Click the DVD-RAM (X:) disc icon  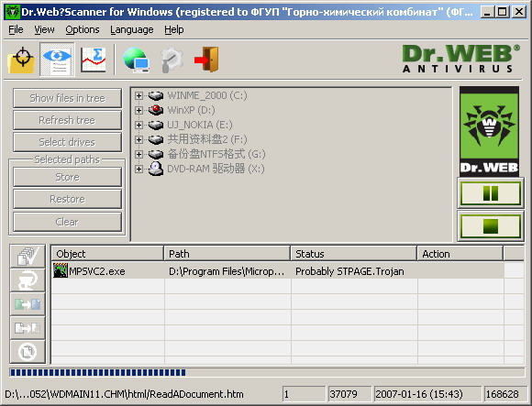point(156,169)
